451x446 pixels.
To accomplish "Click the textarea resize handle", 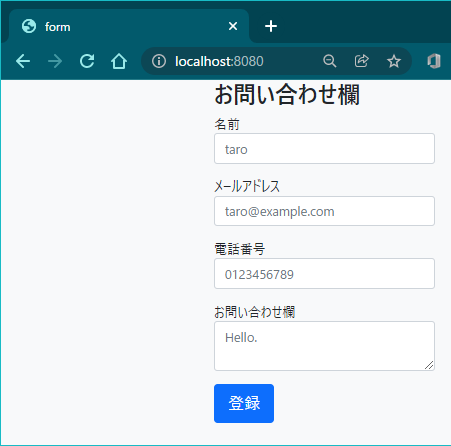I will pyautogui.click(x=429, y=365).
